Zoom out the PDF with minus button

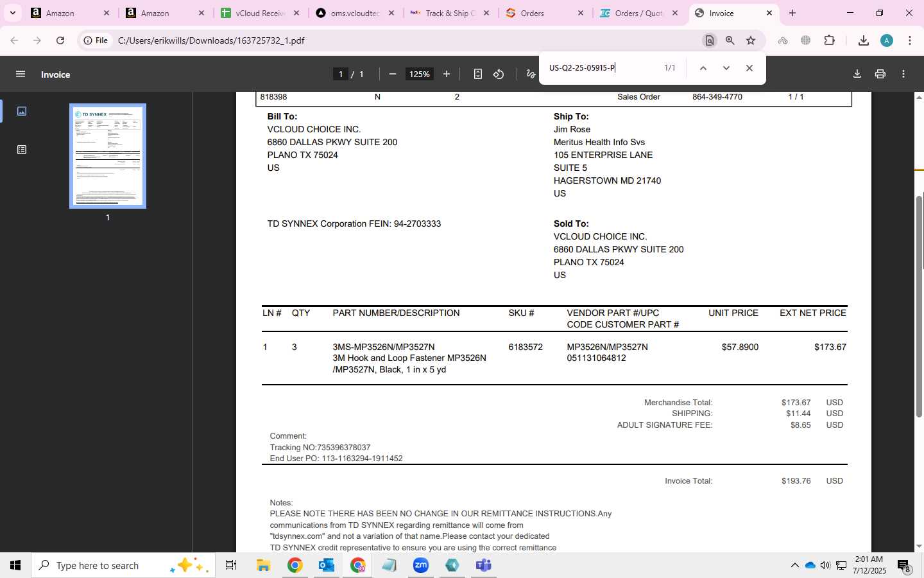[393, 74]
